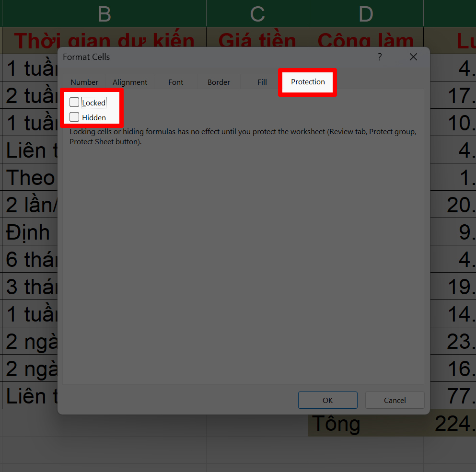The width and height of the screenshot is (476, 472).
Task: Click the cell showing 17
Action: (453, 95)
